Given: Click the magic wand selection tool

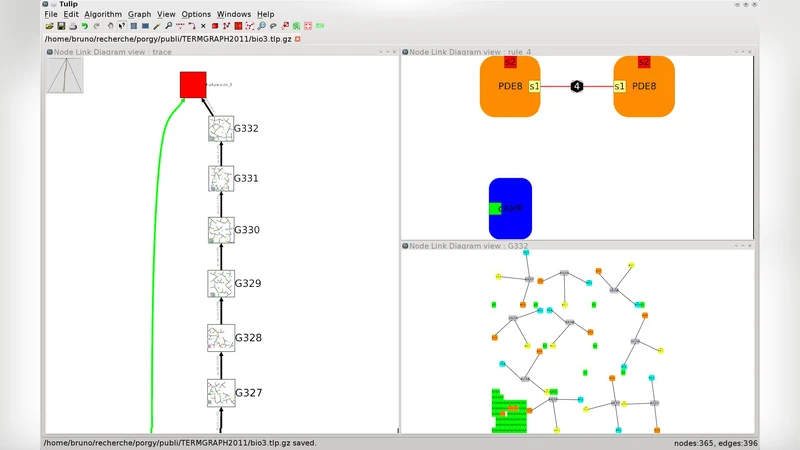Looking at the screenshot, I should [x=156, y=26].
